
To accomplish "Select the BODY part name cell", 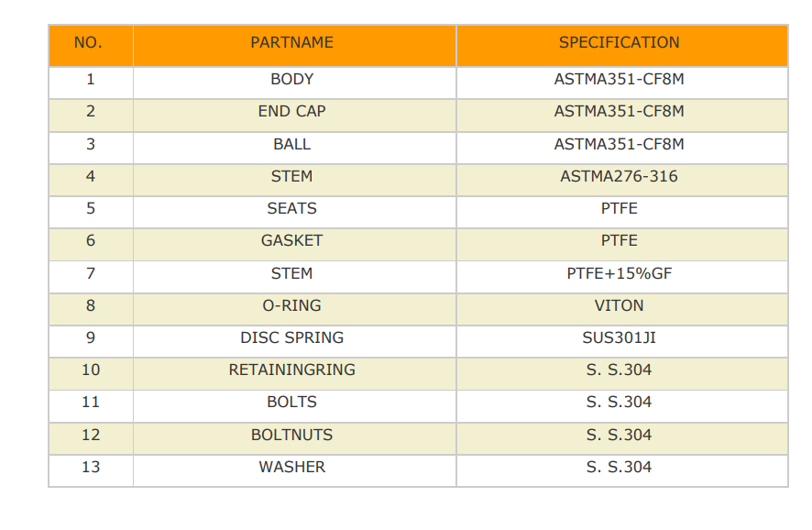I will 295,83.
